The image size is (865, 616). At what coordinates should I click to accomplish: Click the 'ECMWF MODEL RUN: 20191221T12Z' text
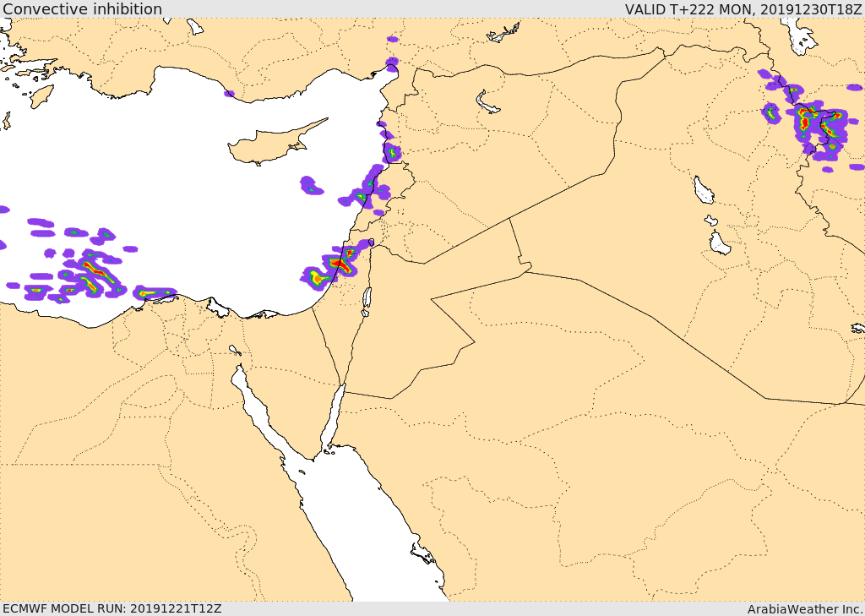click(112, 608)
